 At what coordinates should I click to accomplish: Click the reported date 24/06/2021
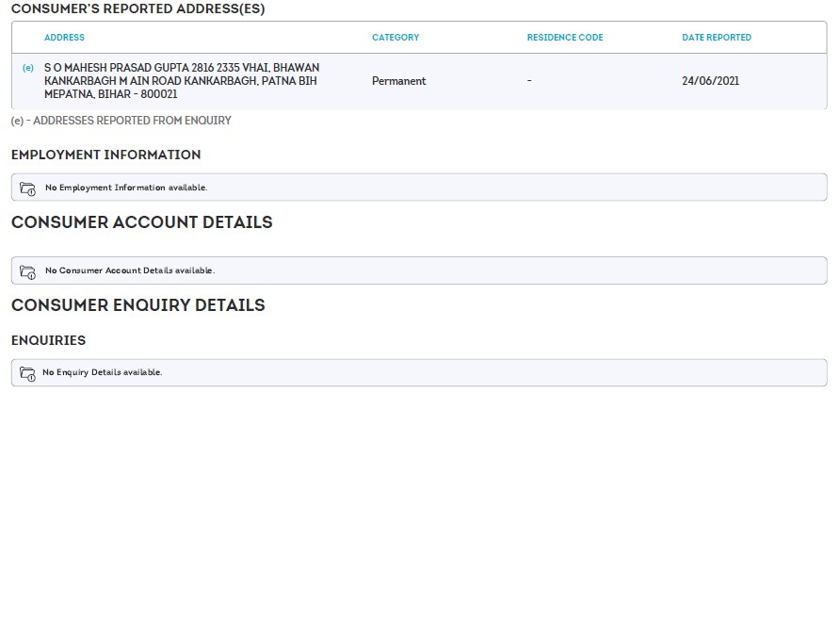tap(710, 81)
